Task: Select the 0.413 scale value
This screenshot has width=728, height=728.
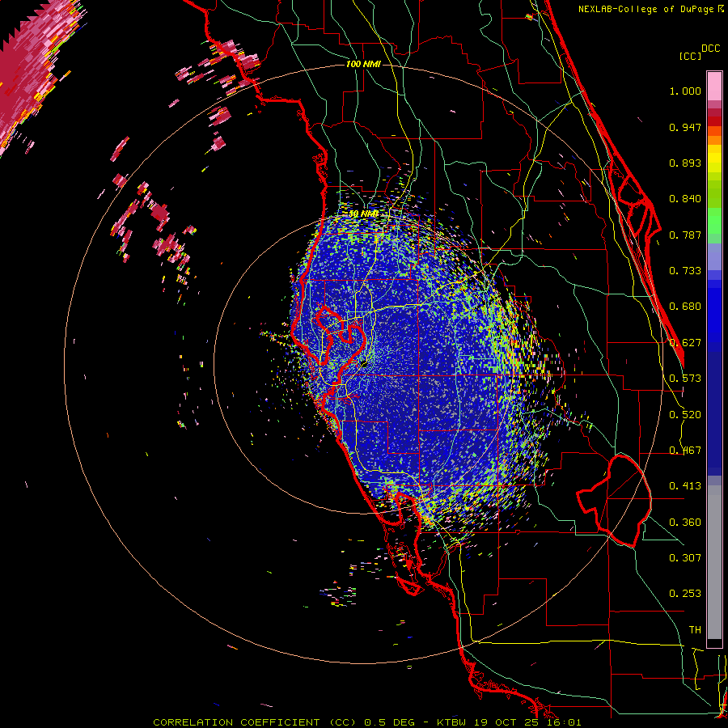Action: coord(685,486)
